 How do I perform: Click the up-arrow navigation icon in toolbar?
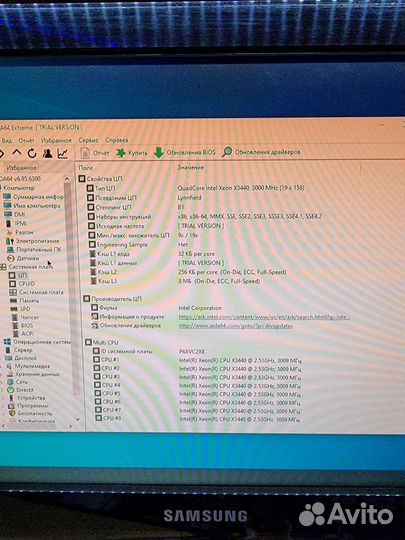click(17, 153)
